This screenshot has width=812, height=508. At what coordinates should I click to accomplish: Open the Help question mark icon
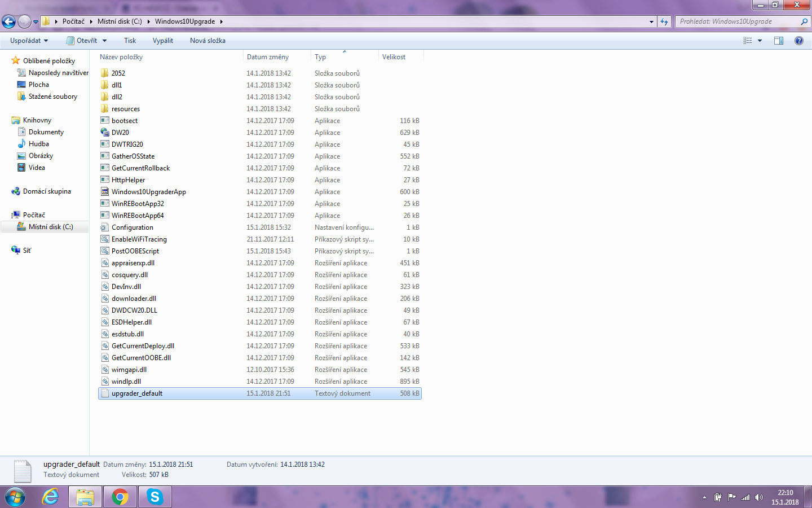pos(798,41)
